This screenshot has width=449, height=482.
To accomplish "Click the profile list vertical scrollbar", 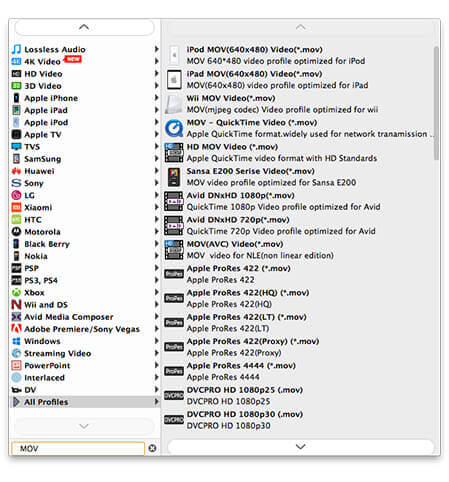I will [436, 103].
